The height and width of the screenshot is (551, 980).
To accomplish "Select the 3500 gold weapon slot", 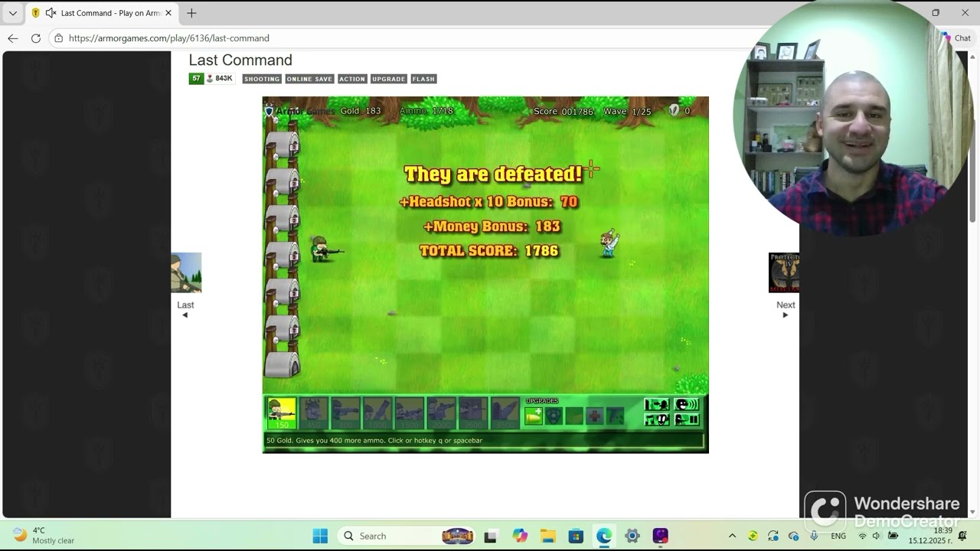I will pyautogui.click(x=505, y=413).
